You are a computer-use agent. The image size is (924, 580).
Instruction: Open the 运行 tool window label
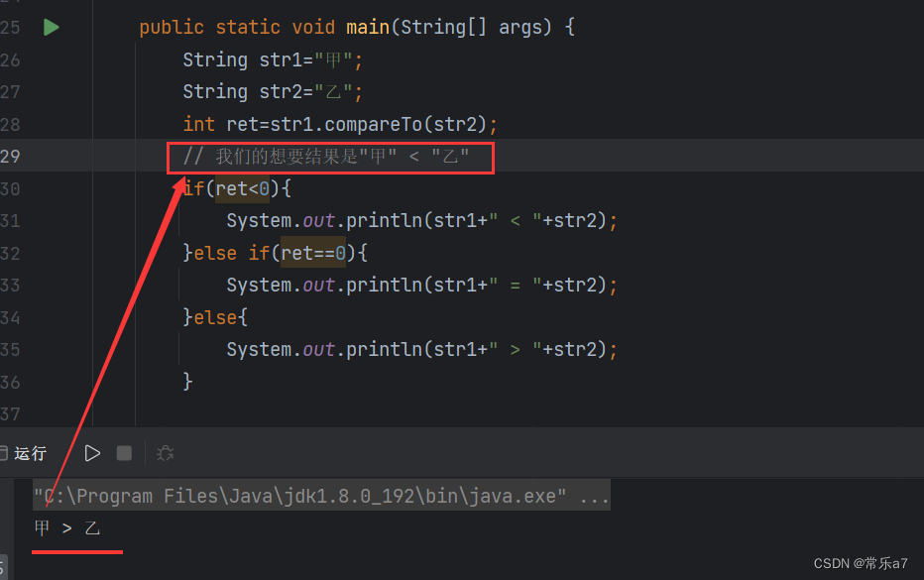(30, 453)
